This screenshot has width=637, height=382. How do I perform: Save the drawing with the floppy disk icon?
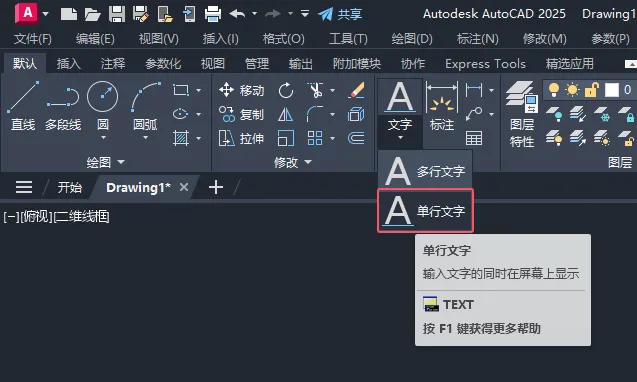tap(117, 14)
